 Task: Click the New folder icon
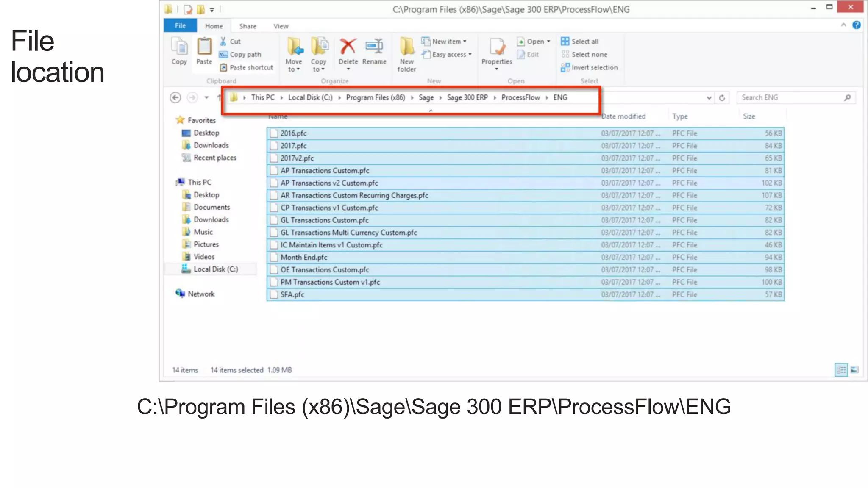pos(406,47)
